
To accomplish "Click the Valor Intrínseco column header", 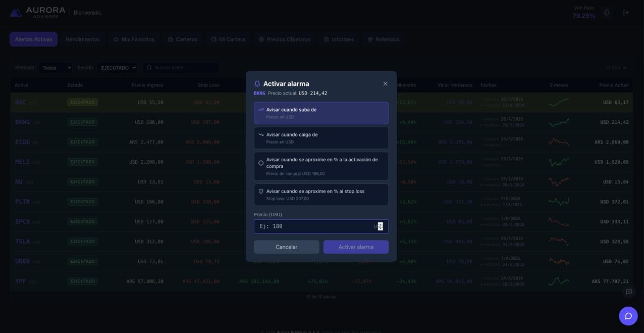I will tap(455, 85).
